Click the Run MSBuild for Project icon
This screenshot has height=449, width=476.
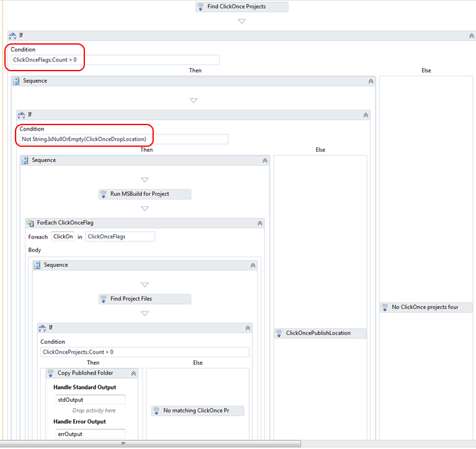coord(104,194)
